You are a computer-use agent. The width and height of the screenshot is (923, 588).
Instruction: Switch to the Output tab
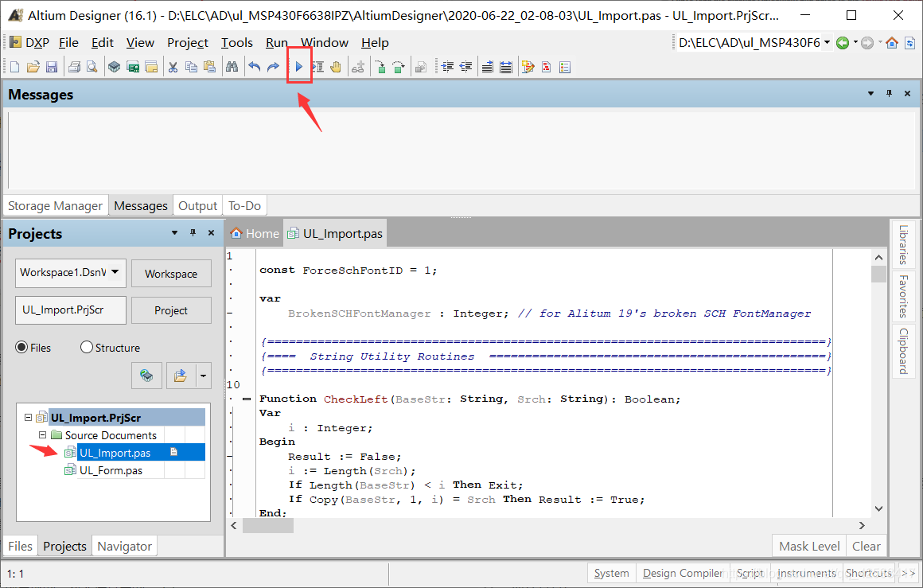click(x=198, y=206)
